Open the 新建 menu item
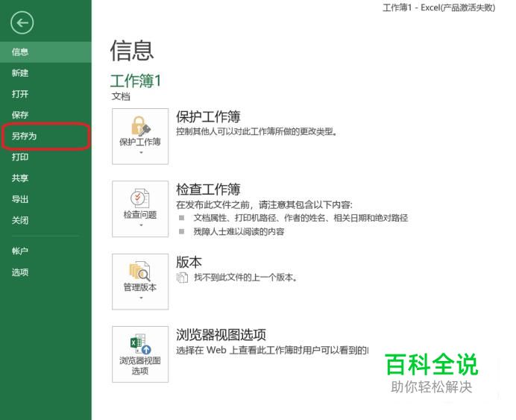 tap(20, 73)
